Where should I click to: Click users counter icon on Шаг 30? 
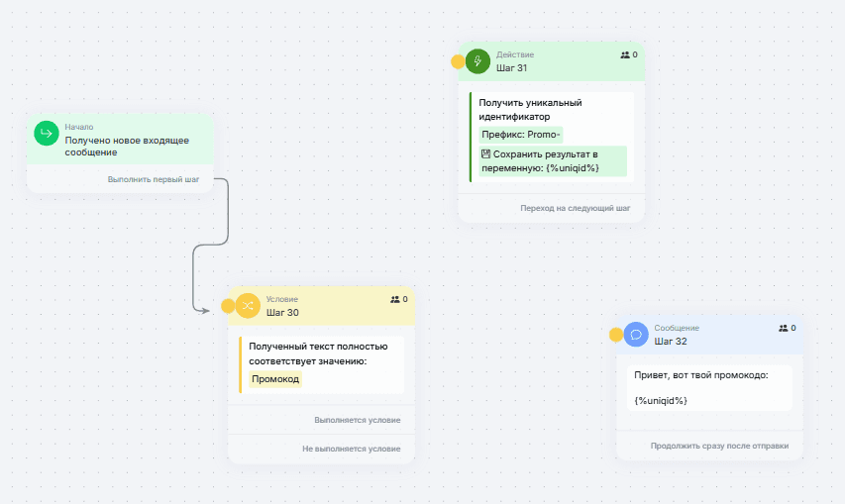pyautogui.click(x=395, y=299)
